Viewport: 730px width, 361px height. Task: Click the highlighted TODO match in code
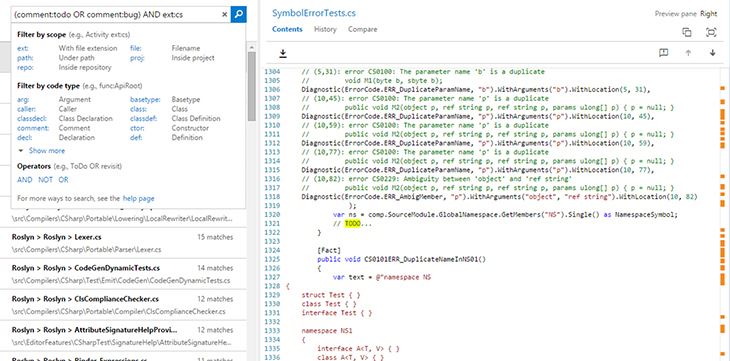[352, 224]
